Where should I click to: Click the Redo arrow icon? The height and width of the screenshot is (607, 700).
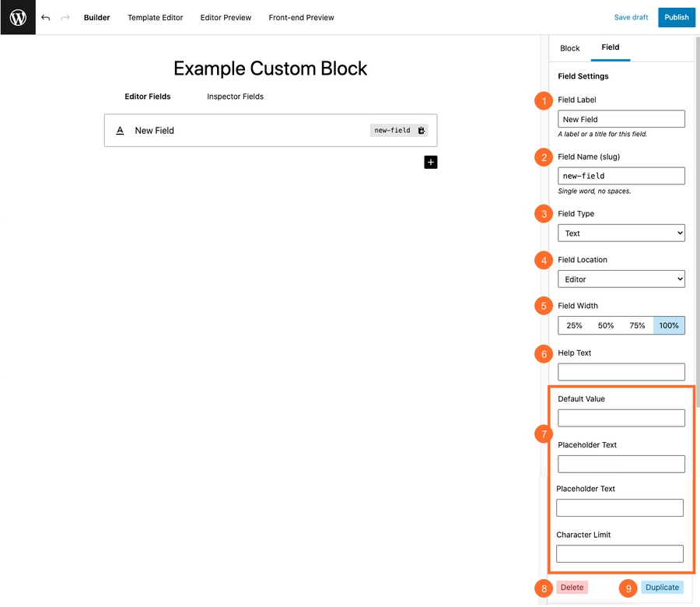click(64, 17)
